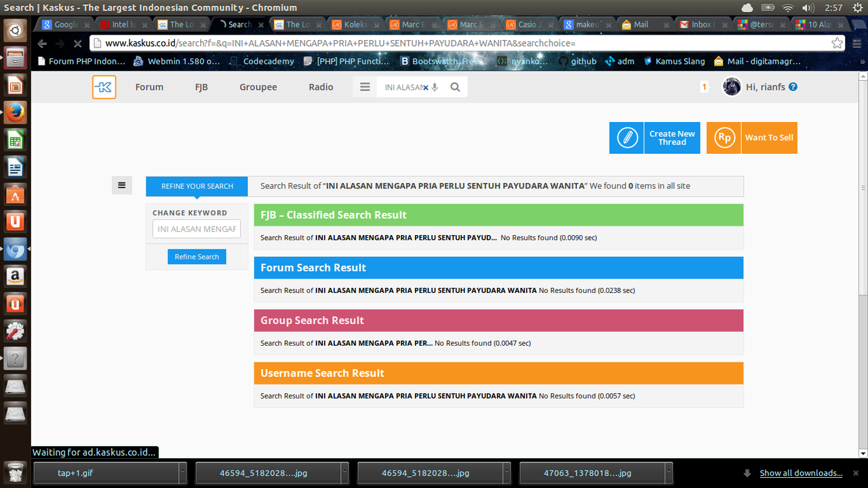The height and width of the screenshot is (488, 868).
Task: Launch Firefox from the Ubuntu dock
Action: pos(15,112)
